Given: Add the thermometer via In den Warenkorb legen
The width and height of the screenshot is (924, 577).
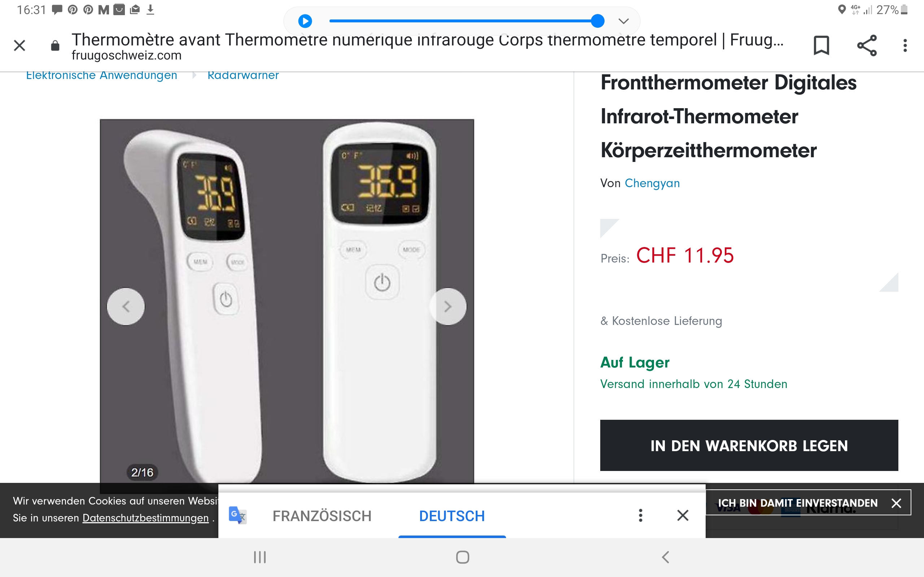Looking at the screenshot, I should (x=749, y=445).
